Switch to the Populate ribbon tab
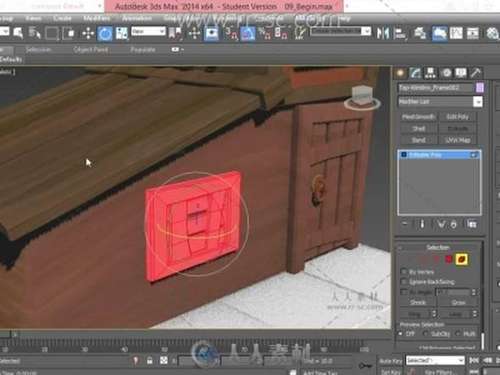 click(x=143, y=50)
